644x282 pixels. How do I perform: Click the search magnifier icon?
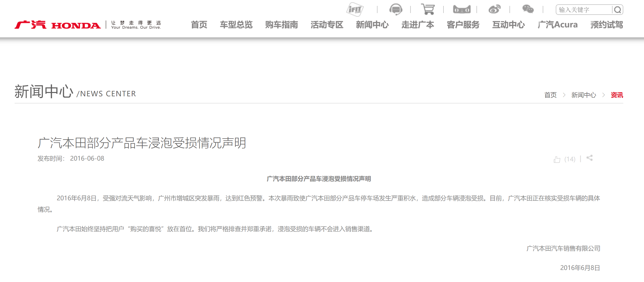tap(618, 10)
